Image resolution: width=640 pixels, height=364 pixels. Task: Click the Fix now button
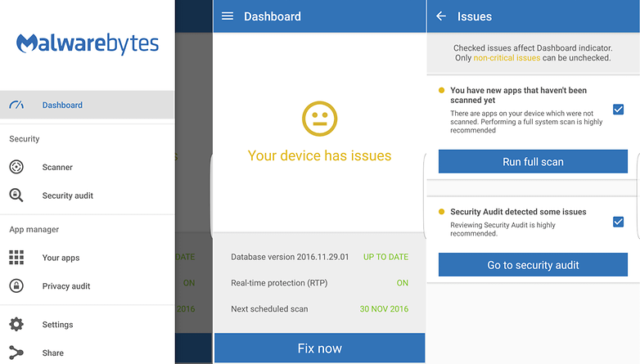pos(320,348)
